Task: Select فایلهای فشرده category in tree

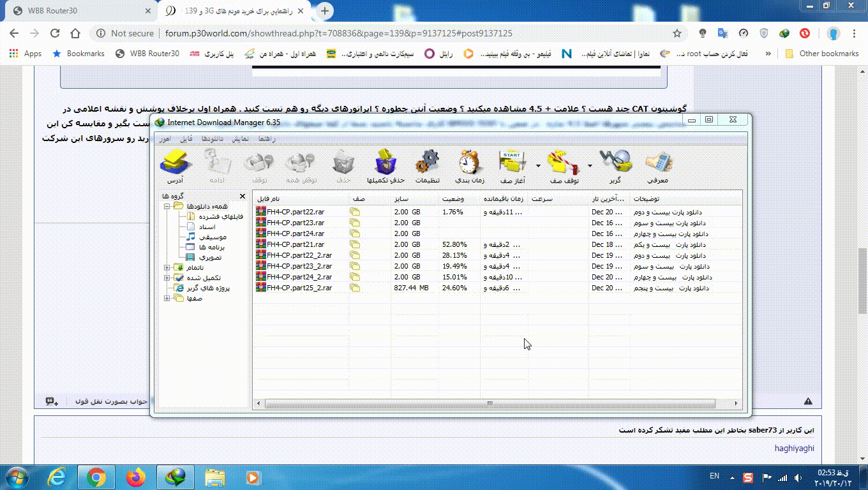Action: [221, 216]
